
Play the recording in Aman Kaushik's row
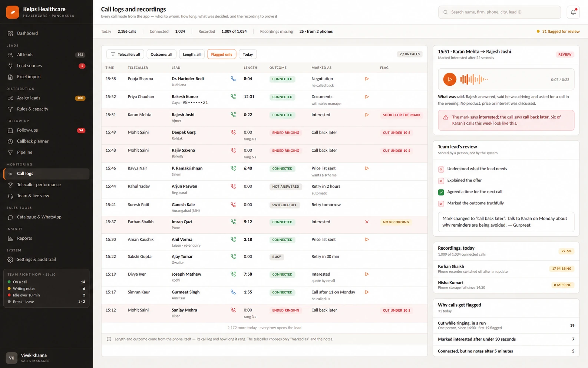click(367, 240)
